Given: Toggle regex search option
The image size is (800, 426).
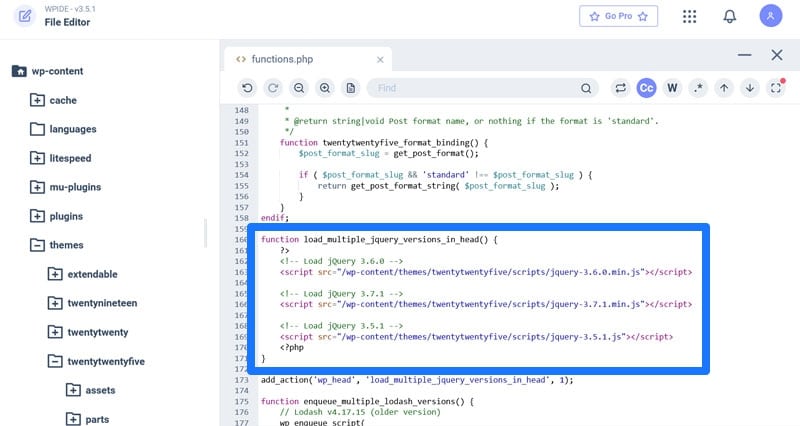Looking at the screenshot, I should coord(698,88).
